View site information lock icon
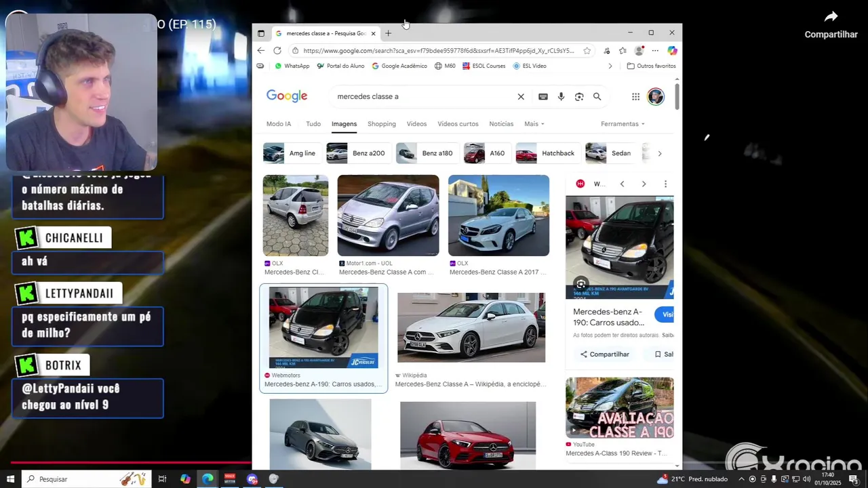Image resolution: width=868 pixels, height=488 pixels. 295,50
